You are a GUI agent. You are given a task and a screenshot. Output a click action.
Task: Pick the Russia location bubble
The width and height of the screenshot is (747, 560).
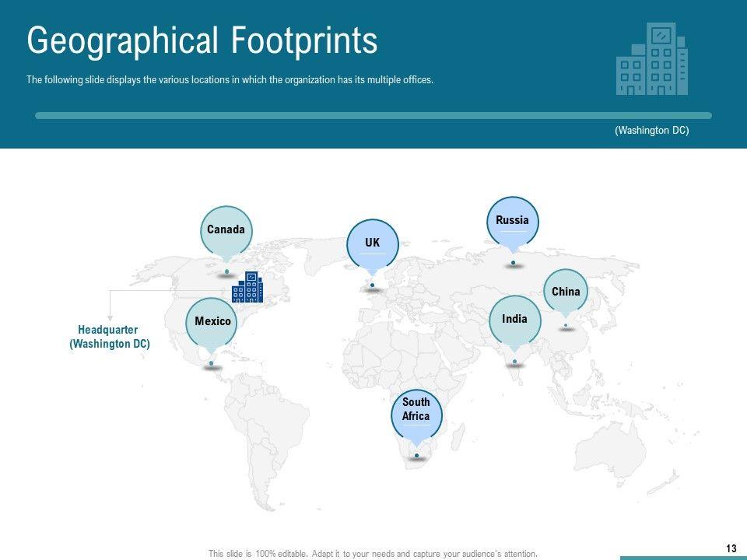[x=512, y=222]
